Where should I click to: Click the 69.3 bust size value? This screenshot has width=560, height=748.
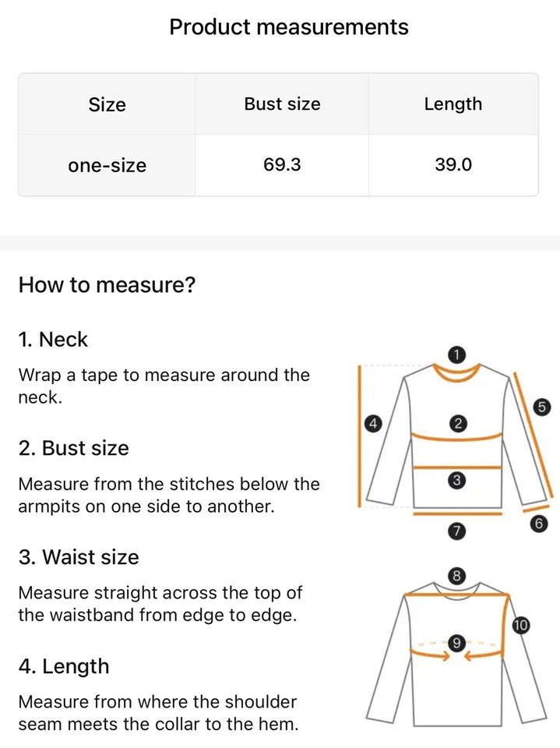(282, 165)
